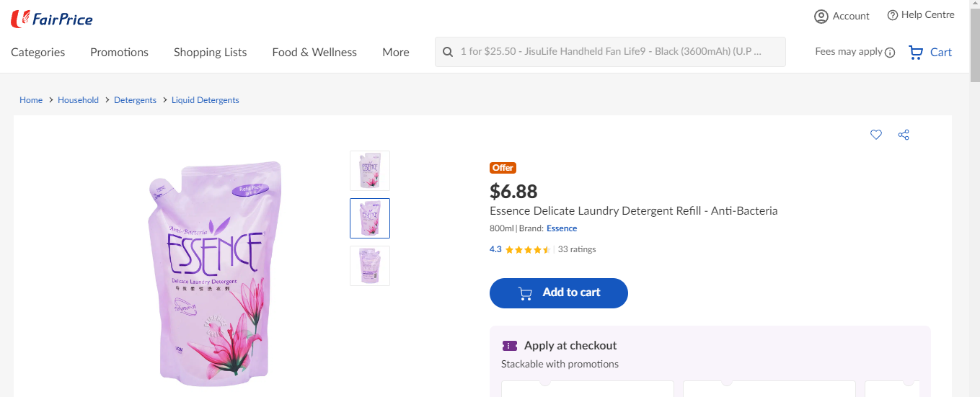
Task: Select the second highlighted product thumbnail
Action: pyautogui.click(x=370, y=218)
